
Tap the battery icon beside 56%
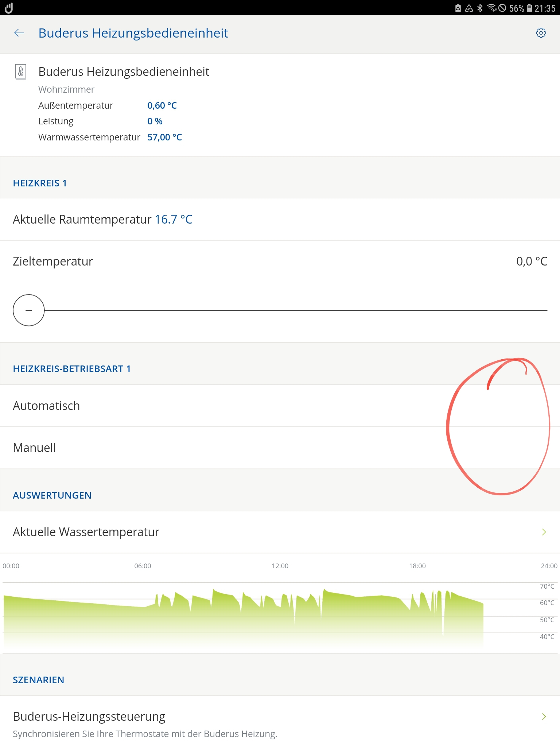529,8
